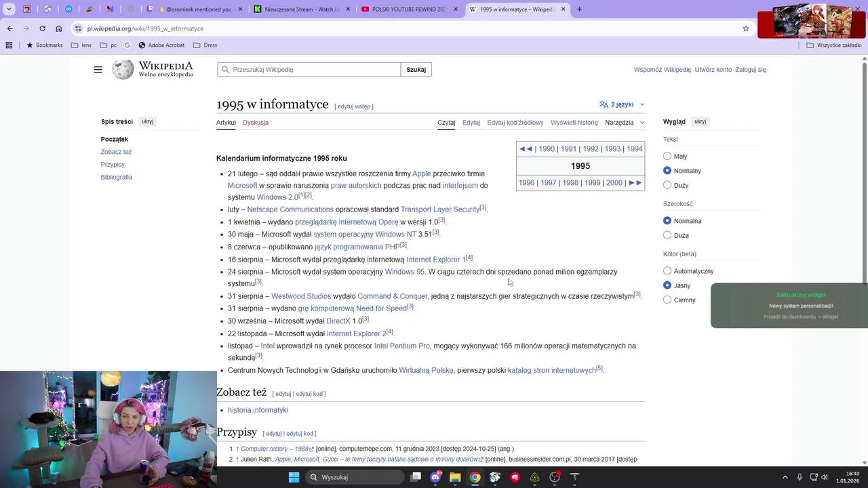This screenshot has width=868, height=488.
Task: Jump to Bibliografia in table of contents
Action: pyautogui.click(x=117, y=177)
